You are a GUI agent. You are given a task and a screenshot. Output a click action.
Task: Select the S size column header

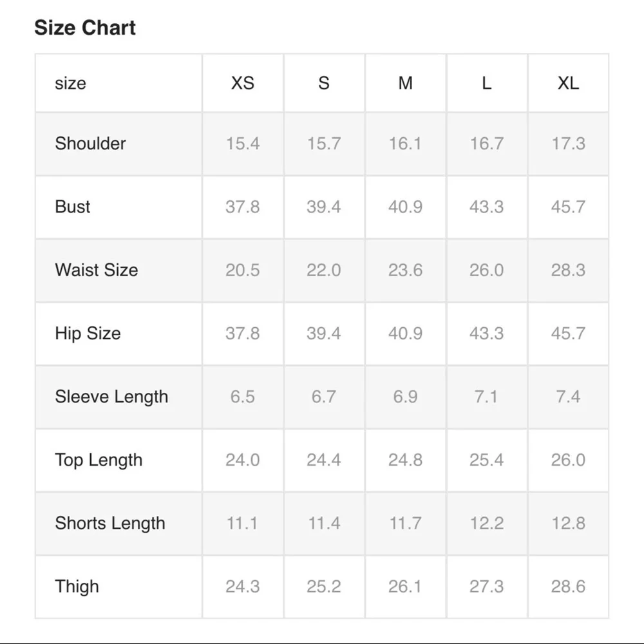(324, 83)
